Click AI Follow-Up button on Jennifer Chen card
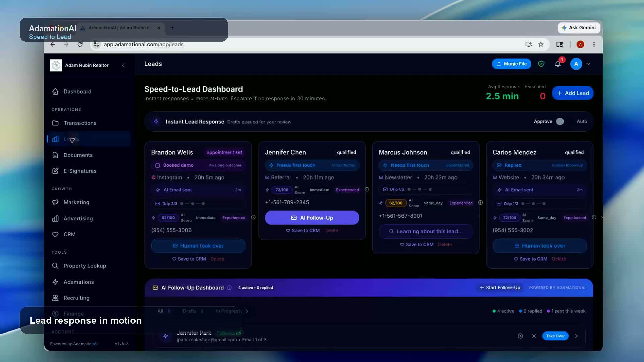 312,218
